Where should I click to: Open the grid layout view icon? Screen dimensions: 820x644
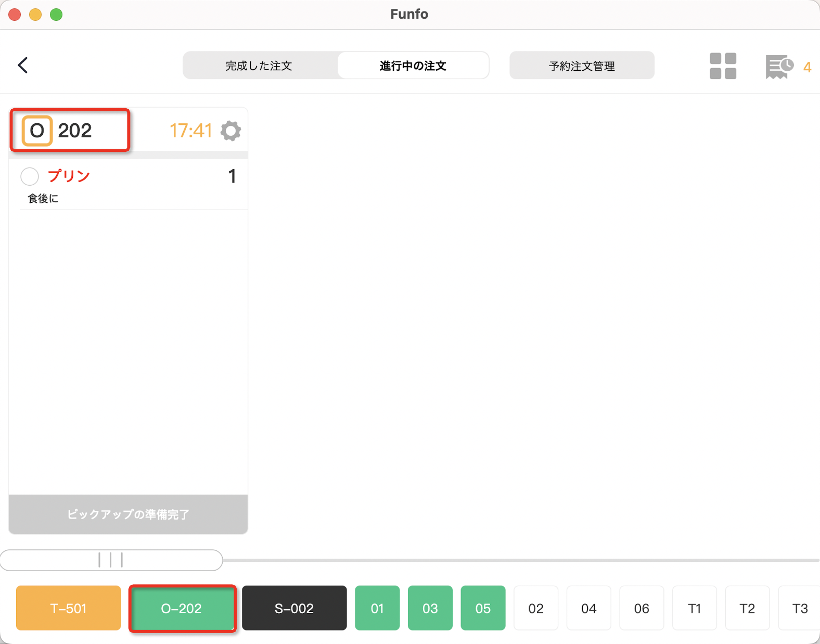click(723, 66)
